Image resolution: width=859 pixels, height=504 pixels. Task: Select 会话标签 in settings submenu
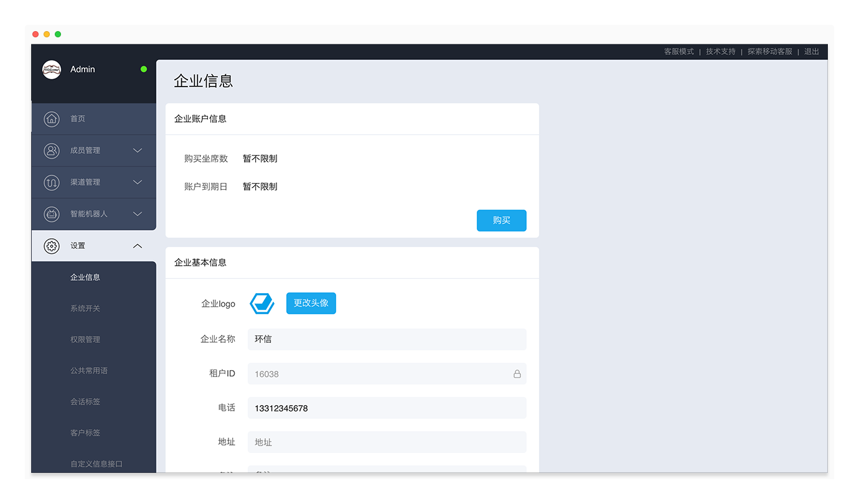pyautogui.click(x=85, y=402)
